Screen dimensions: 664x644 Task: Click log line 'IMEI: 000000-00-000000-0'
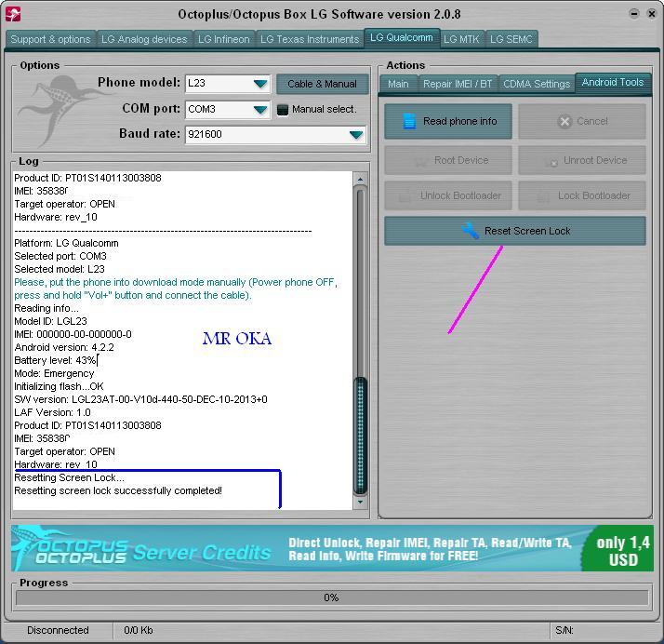click(73, 334)
